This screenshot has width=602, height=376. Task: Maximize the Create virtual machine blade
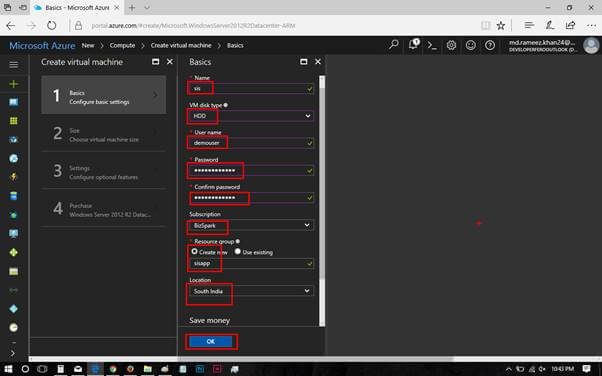(x=155, y=62)
